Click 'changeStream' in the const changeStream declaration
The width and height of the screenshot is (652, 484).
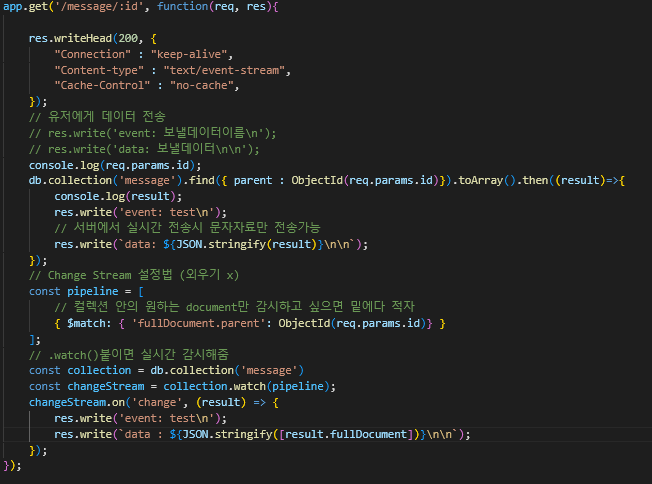coord(106,387)
